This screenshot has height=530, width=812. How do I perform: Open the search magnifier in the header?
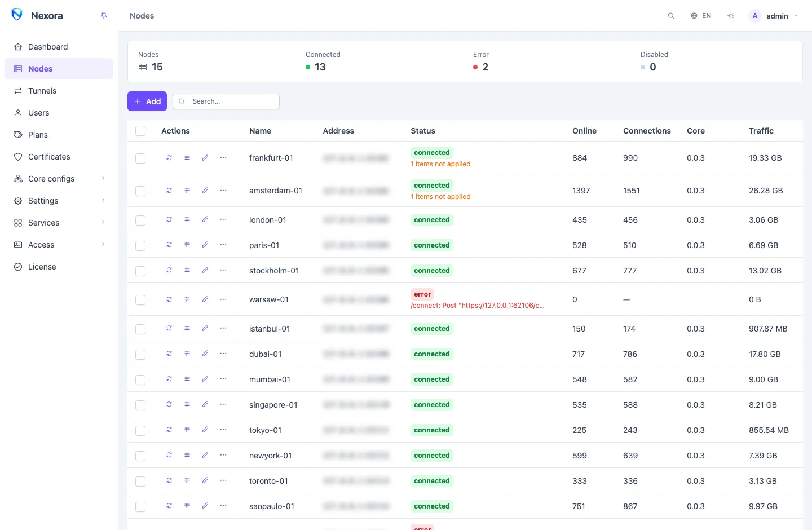671,16
